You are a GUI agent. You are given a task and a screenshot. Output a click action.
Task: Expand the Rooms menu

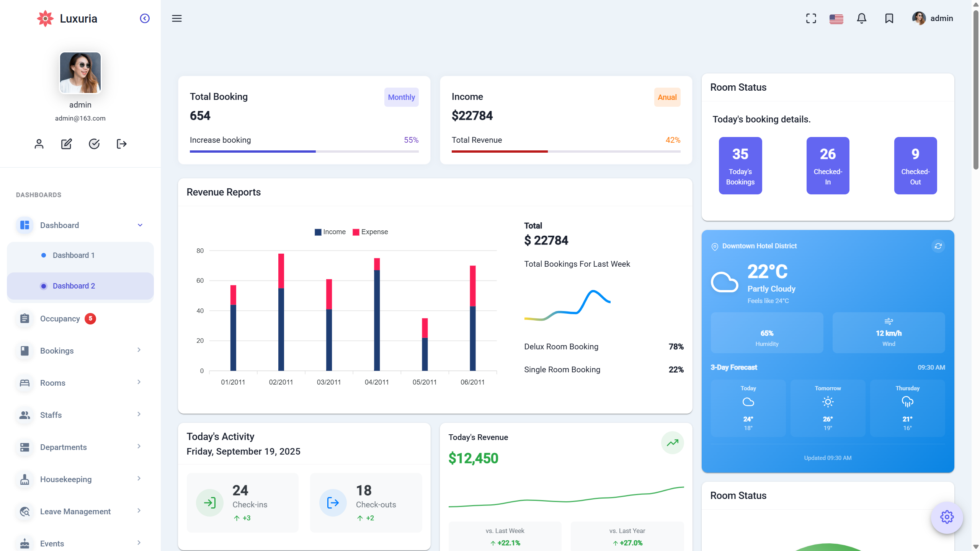click(80, 383)
